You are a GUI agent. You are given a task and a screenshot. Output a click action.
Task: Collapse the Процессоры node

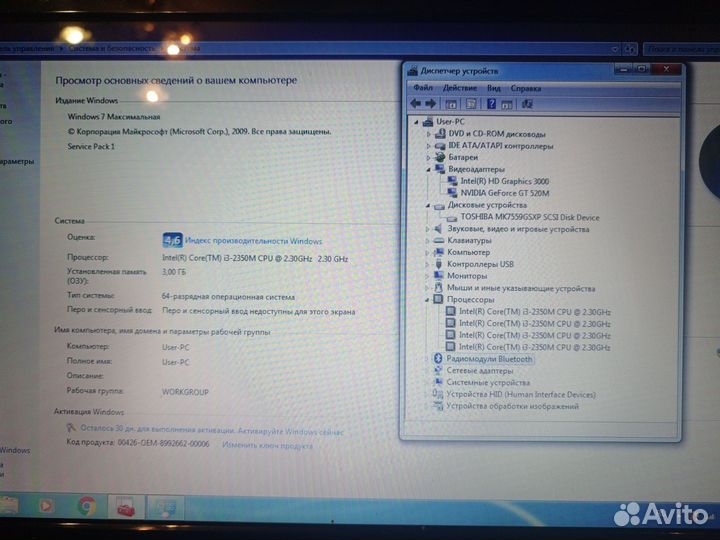(x=427, y=300)
